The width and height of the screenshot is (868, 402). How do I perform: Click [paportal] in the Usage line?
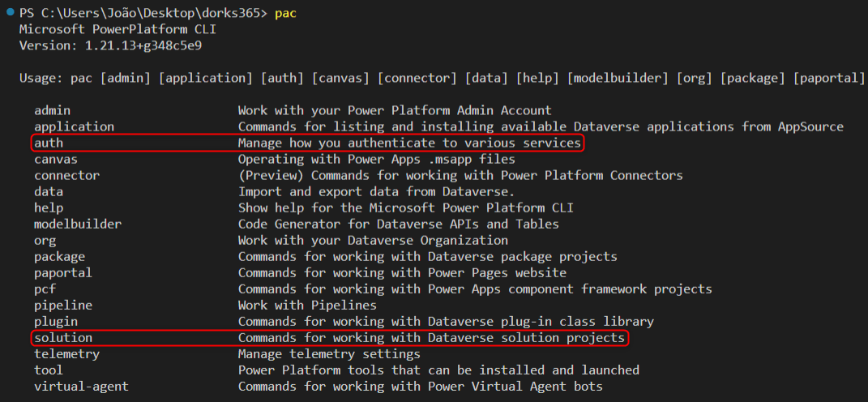coord(829,78)
